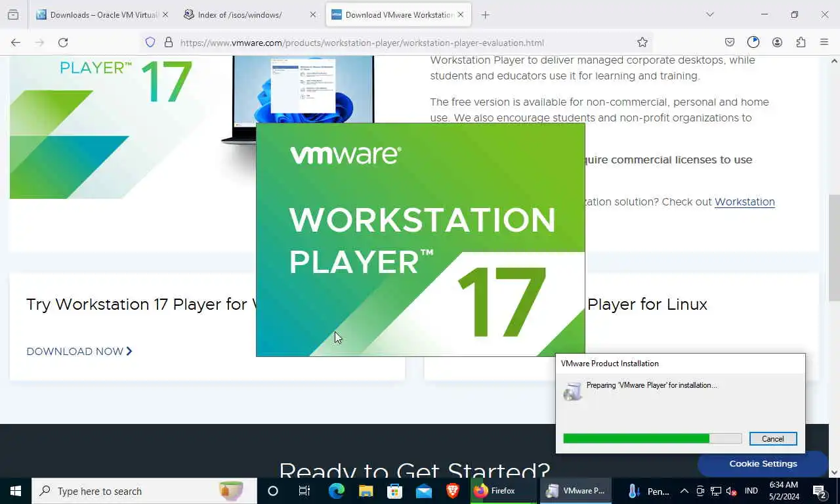The image size is (840, 504).
Task: Click DOWNLOAD NOW for Windows player
Action: point(79,351)
